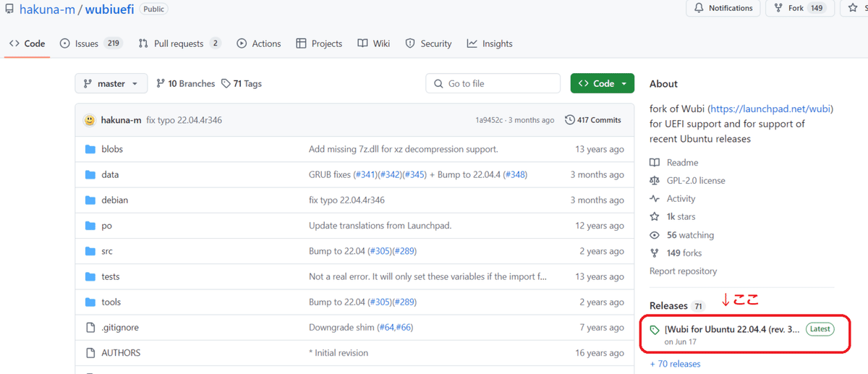Click the green tag icon of latest release
This screenshot has width=868, height=374.
(x=655, y=330)
